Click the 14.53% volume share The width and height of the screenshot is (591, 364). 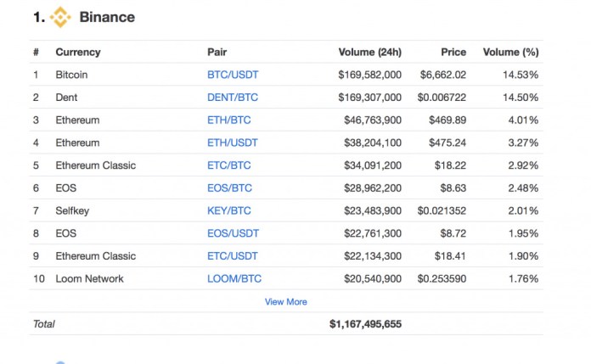521,75
